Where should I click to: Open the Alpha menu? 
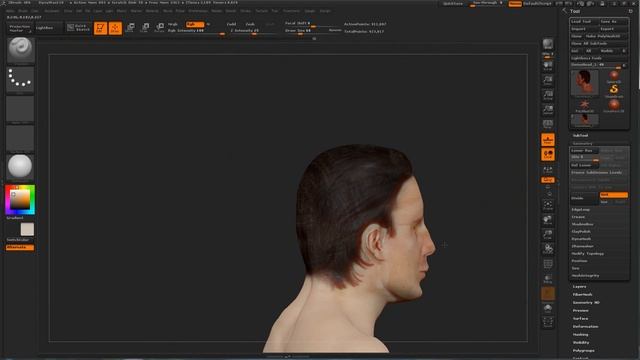(10, 11)
